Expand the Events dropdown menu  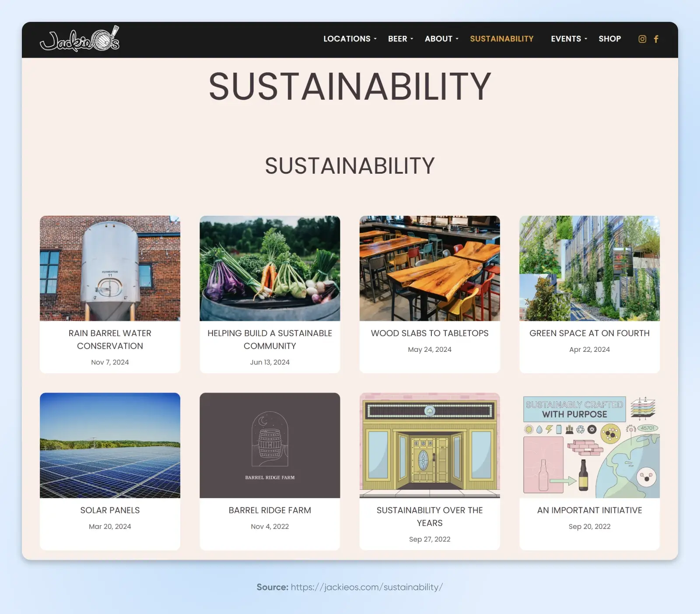pos(569,39)
